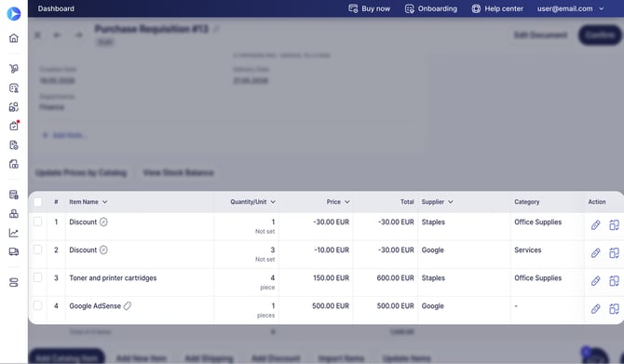Screen dimensions: 624x364
Task: Open the sidebar icon below the red-dot icon
Action: coord(14,145)
